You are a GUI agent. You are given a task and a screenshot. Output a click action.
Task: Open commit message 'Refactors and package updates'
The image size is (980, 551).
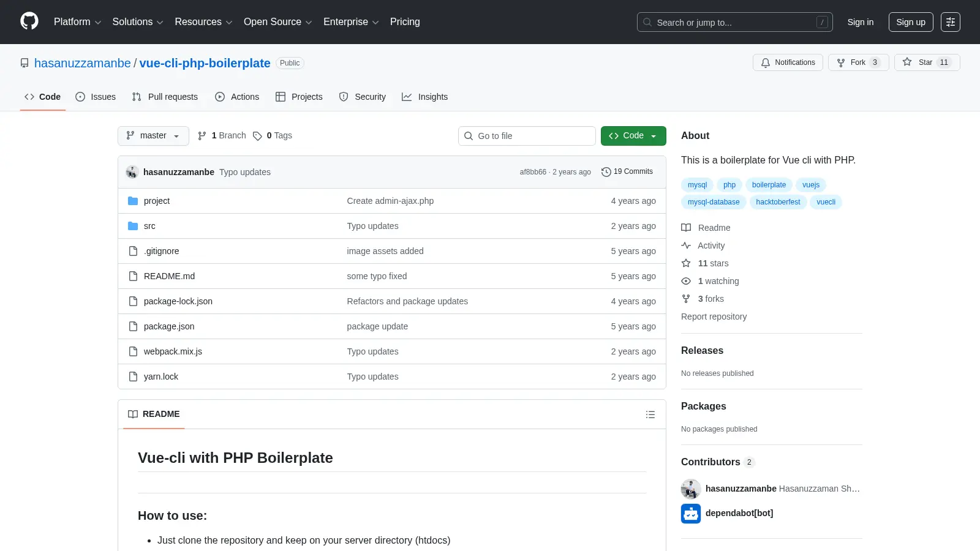pyautogui.click(x=407, y=301)
